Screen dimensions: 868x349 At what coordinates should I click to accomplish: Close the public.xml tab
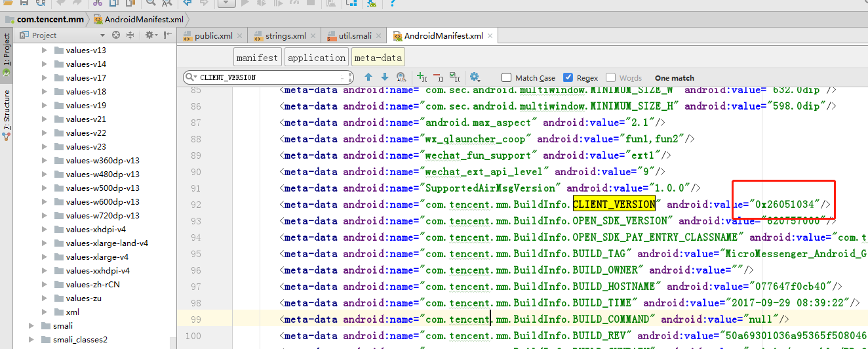(239, 36)
